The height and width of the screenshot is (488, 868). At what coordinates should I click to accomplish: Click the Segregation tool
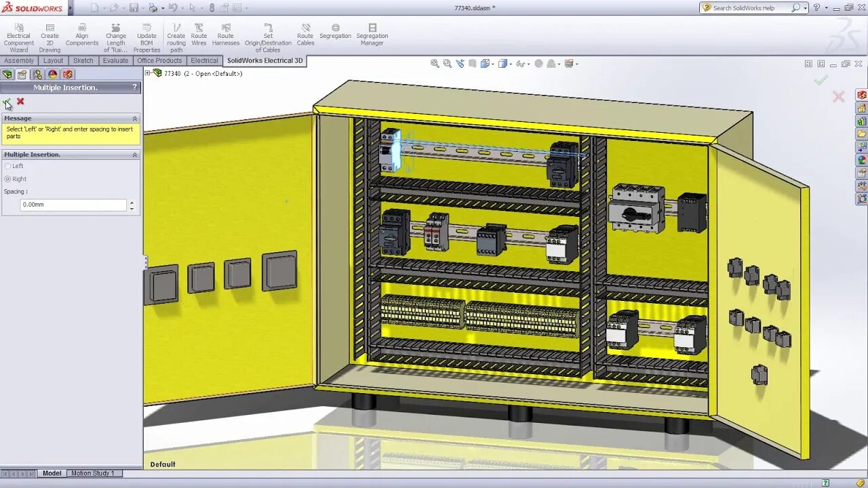coord(336,31)
